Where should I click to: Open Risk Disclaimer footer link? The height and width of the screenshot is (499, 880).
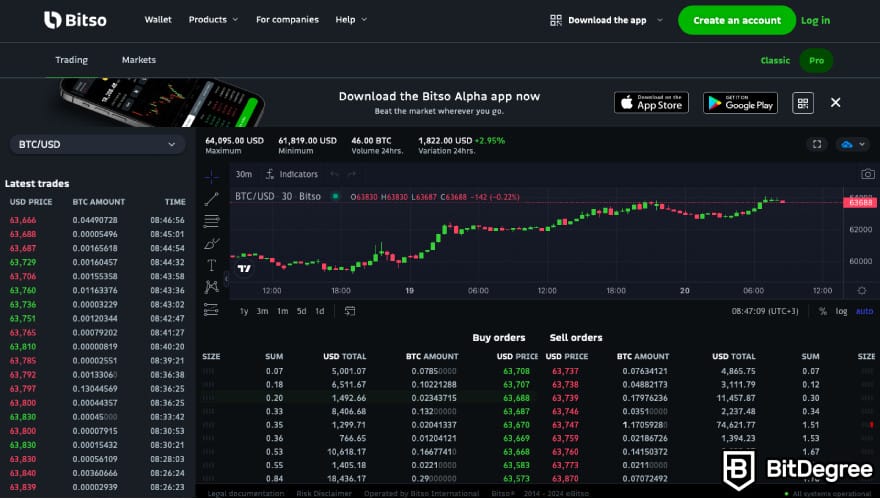tap(324, 493)
